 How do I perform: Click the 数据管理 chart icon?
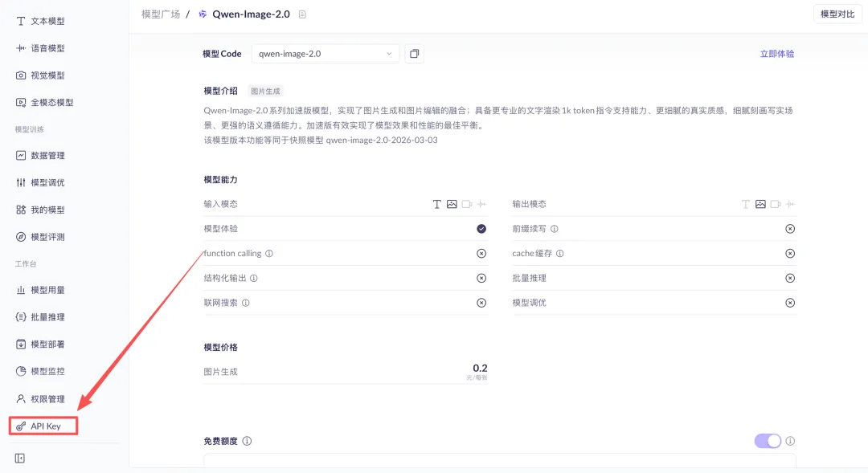pyautogui.click(x=20, y=156)
